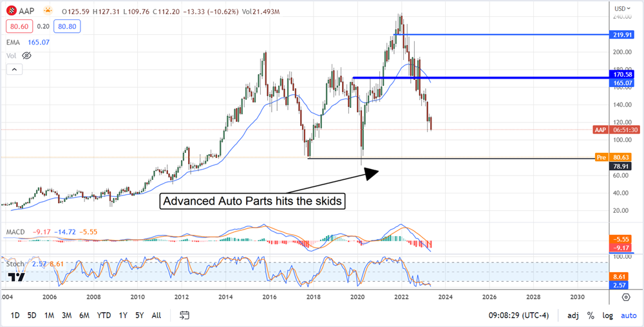Viewport: 644px width, 327px height.
Task: Open the go-to-date calendar icon
Action: pos(184,315)
